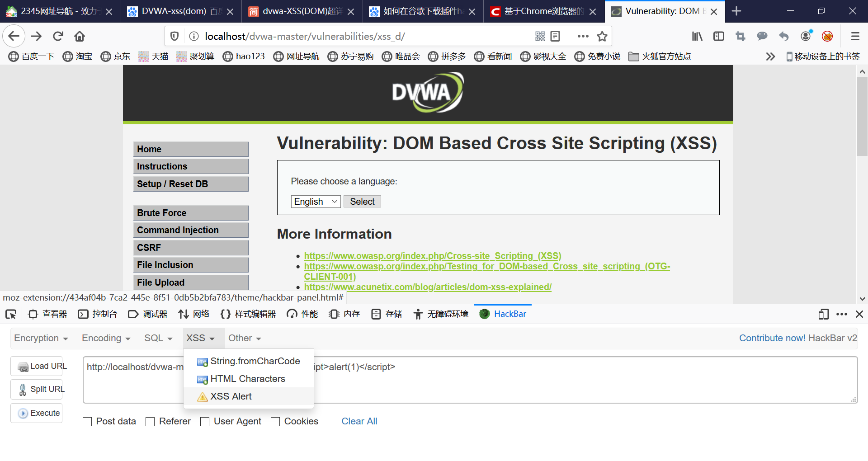Click the screenshot crop icon
868x461 pixels.
coord(741,36)
